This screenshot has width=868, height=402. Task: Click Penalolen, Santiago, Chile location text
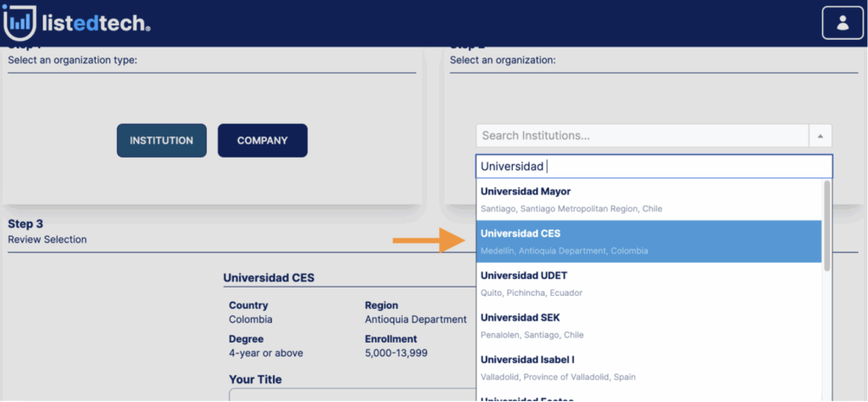coord(532,335)
